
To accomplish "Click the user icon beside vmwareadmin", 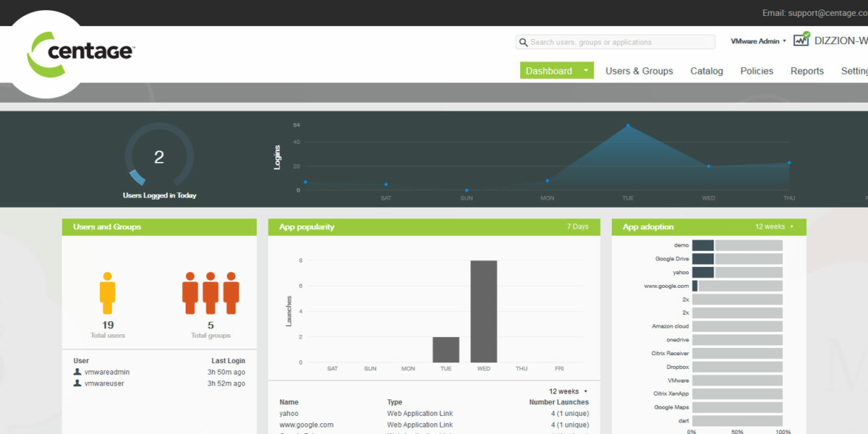I will tap(77, 372).
